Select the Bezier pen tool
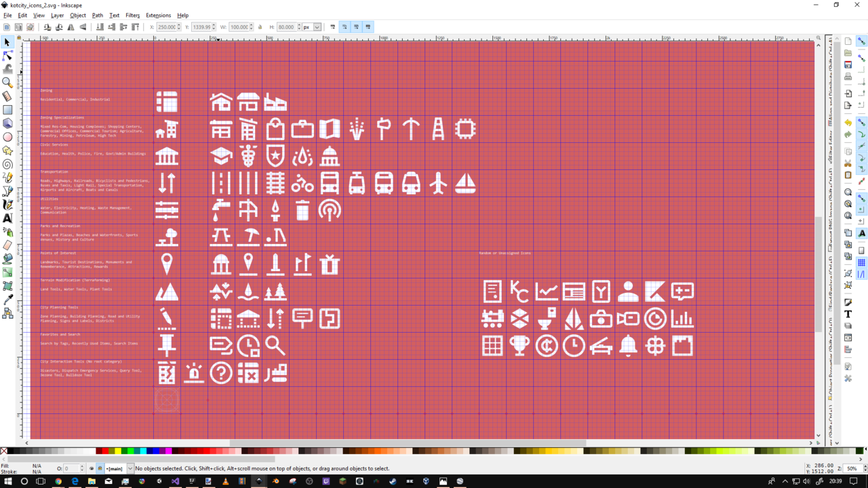Screen dimensions: 868x488 [x=7, y=191]
